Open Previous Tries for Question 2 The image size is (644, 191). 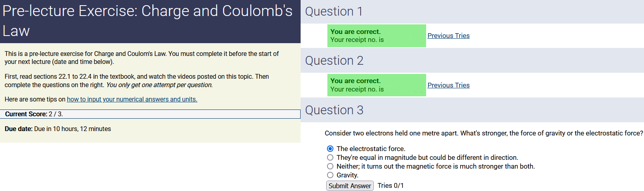[x=448, y=85]
